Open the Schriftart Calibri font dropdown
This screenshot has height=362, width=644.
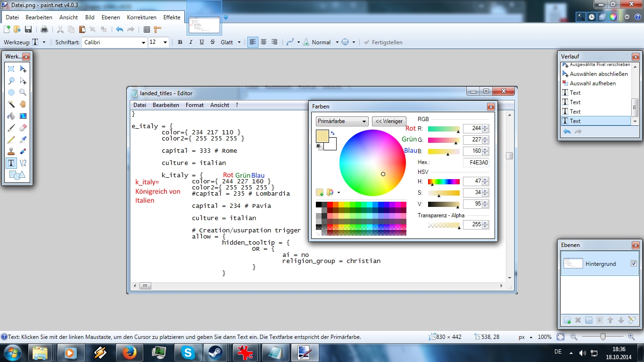click(143, 42)
